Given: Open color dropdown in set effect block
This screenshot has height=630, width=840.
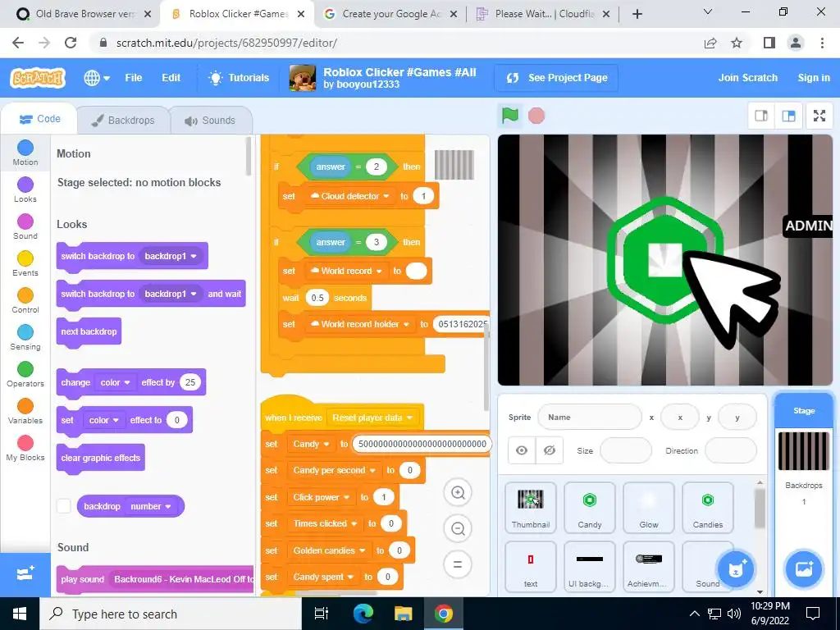Looking at the screenshot, I should pos(104,420).
